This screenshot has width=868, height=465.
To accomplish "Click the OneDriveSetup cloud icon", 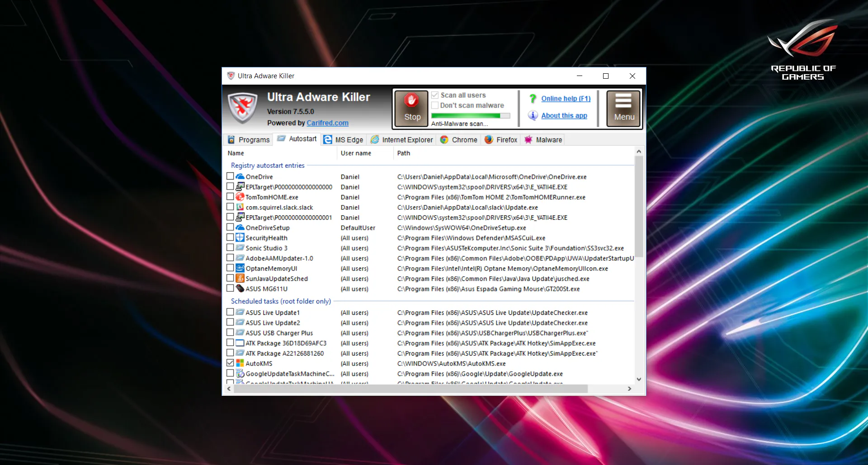I will tap(240, 227).
